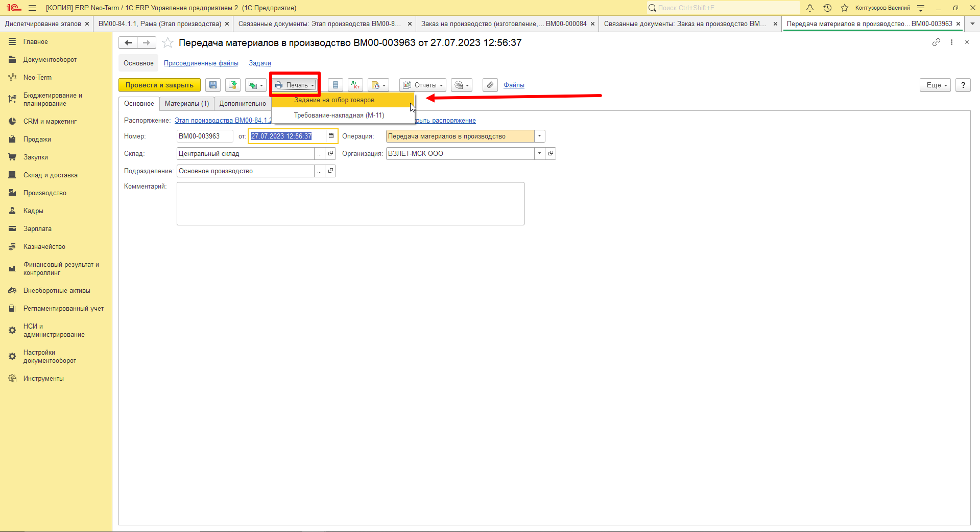980x532 pixels.
Task: Switch to Диспетчирование этапов tab
Action: tap(43, 24)
